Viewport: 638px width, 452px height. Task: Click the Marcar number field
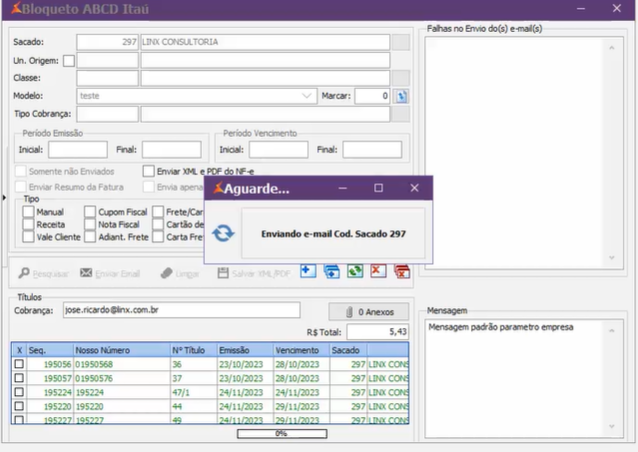(x=372, y=96)
